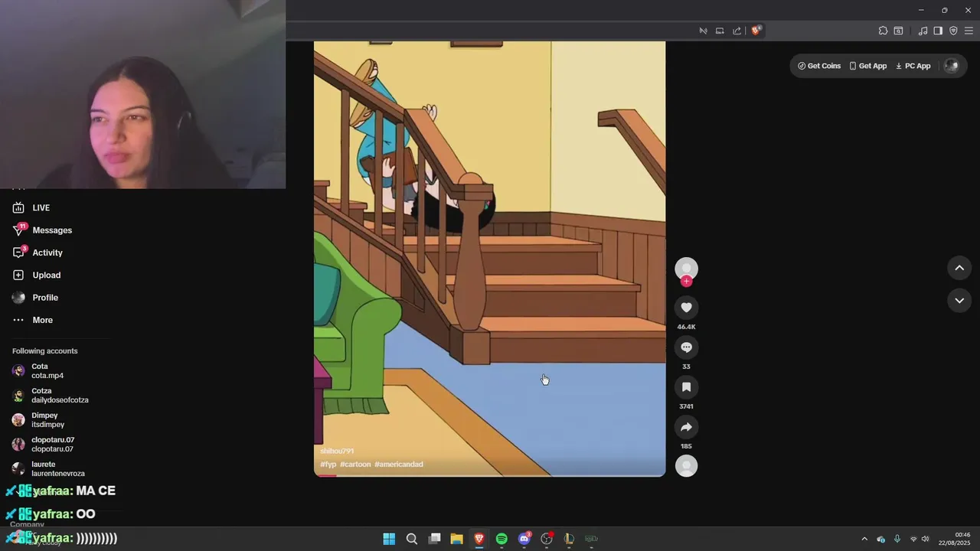Open Task View on taskbar
980x551 pixels.
434,539
